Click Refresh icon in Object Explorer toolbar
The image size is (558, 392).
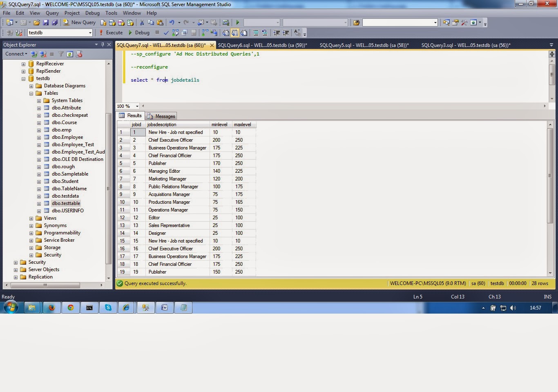tap(70, 54)
